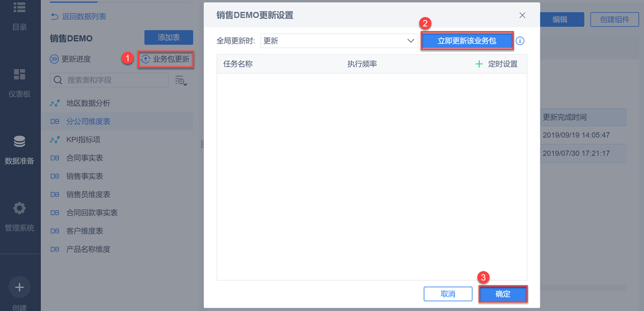Open the 数据准备 data preparation icon
Screen dimensions: 644x311
[19, 142]
